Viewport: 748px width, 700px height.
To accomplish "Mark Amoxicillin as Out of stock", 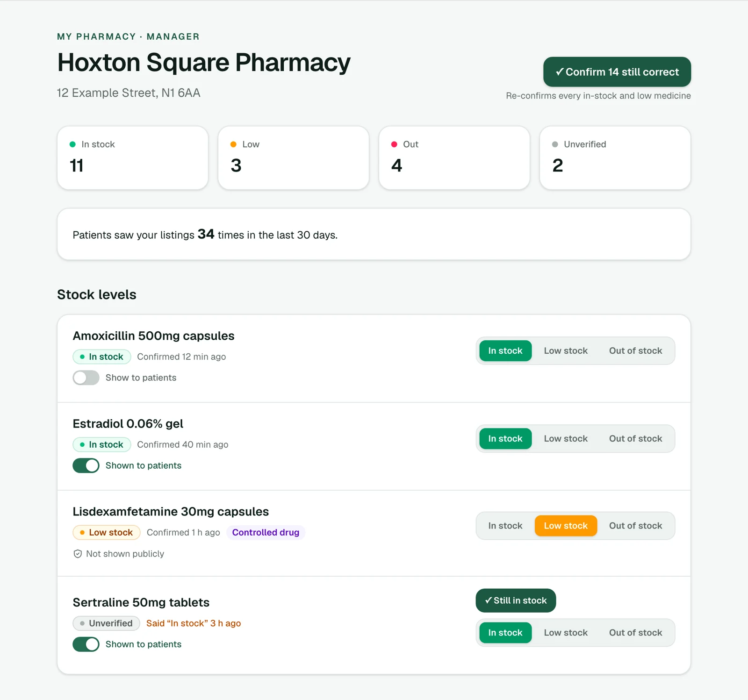I will 635,351.
